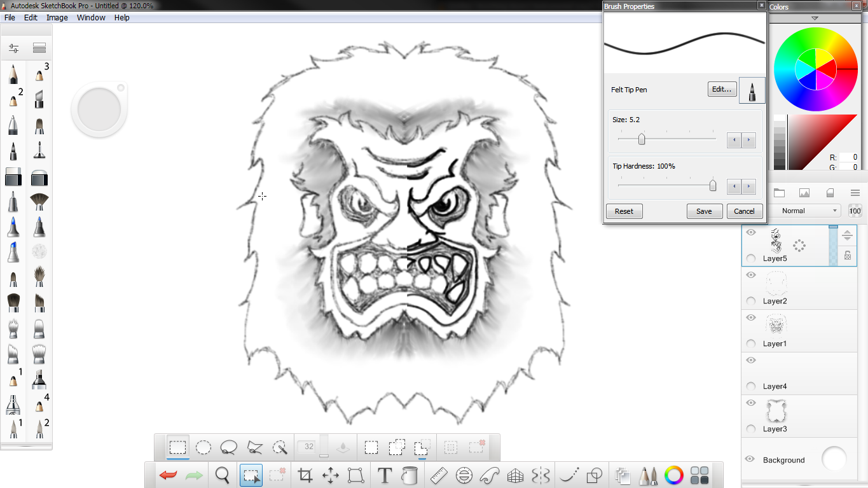Screen dimensions: 868x488
Task: Open the Lagoon/UI toggle squares icon
Action: (699, 475)
